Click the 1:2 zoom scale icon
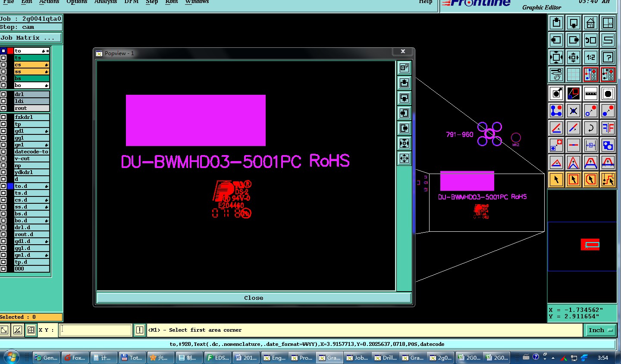 [x=591, y=57]
